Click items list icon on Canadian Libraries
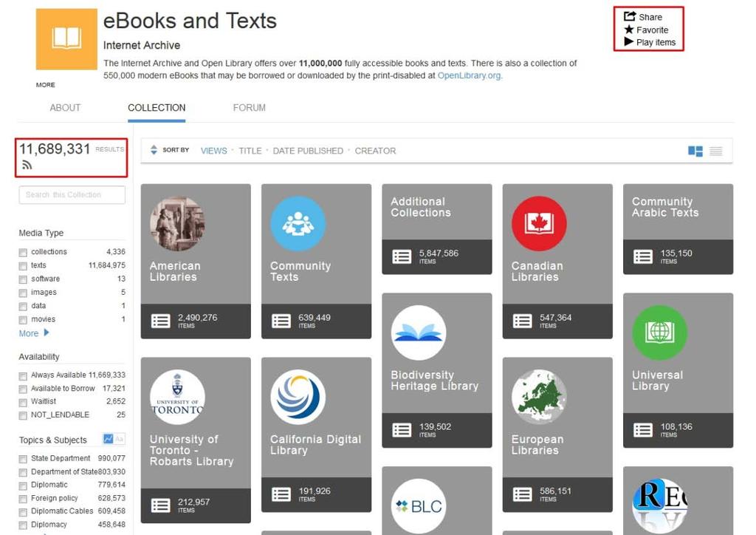 coord(522,321)
